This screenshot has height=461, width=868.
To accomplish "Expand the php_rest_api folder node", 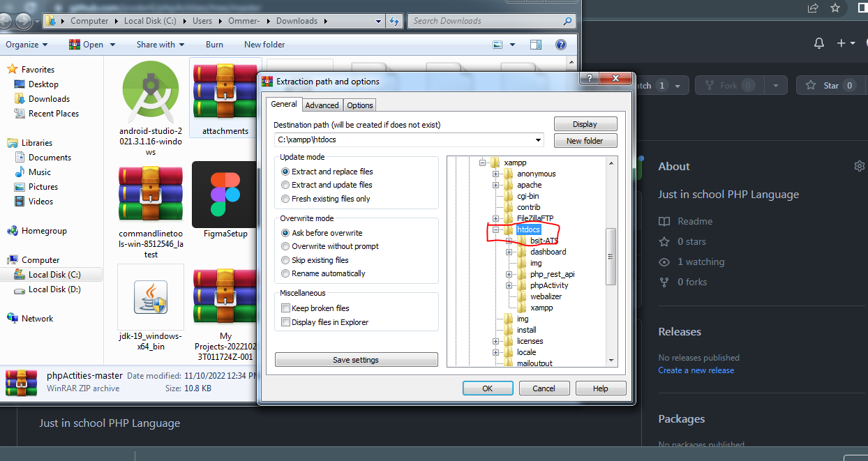I will click(509, 274).
